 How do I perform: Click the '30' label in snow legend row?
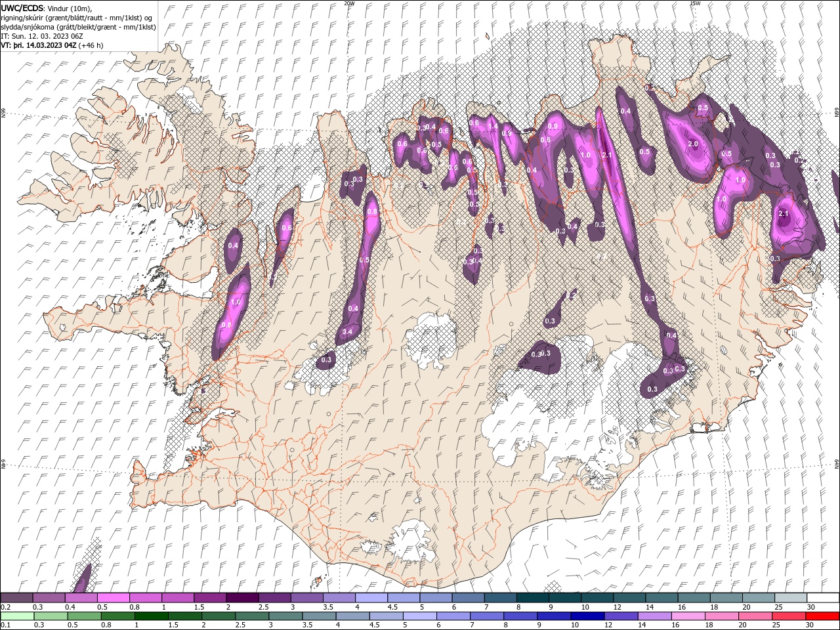click(810, 607)
